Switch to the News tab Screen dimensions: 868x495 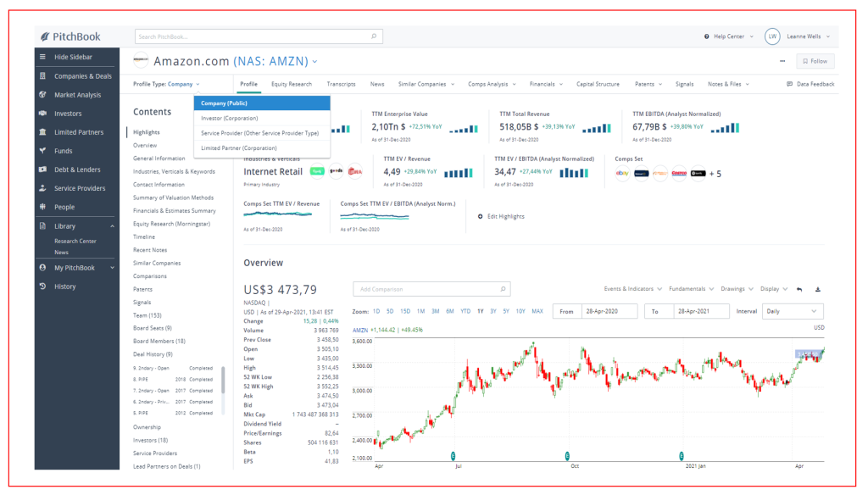pos(377,84)
